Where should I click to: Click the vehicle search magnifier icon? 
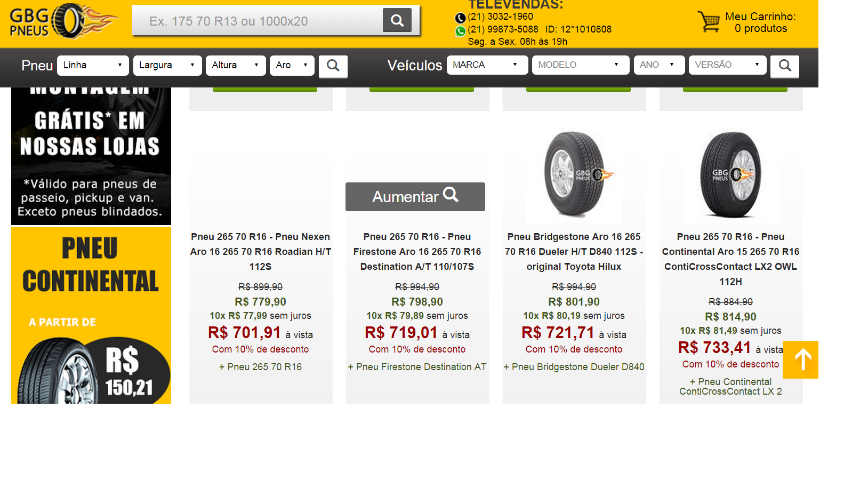point(784,66)
